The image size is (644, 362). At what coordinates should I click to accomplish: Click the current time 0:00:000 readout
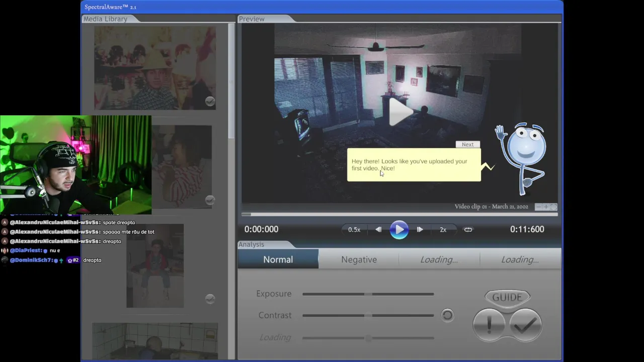261,229
